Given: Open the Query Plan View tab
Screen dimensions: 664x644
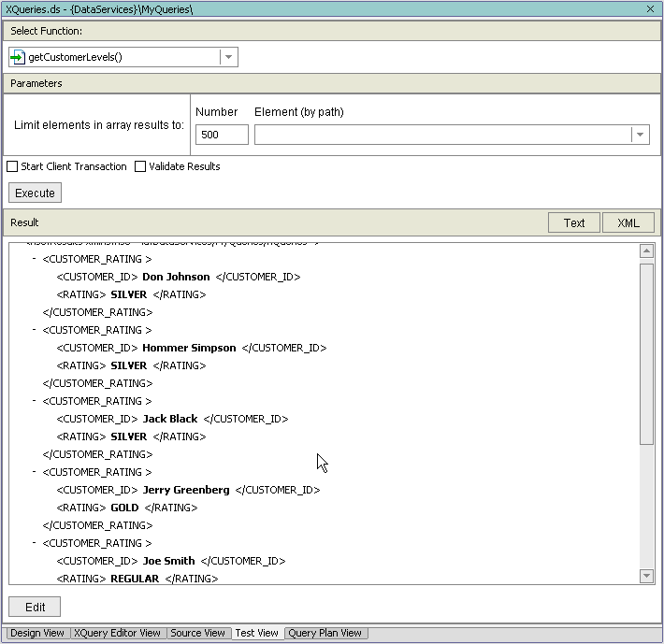Looking at the screenshot, I should pos(325,633).
